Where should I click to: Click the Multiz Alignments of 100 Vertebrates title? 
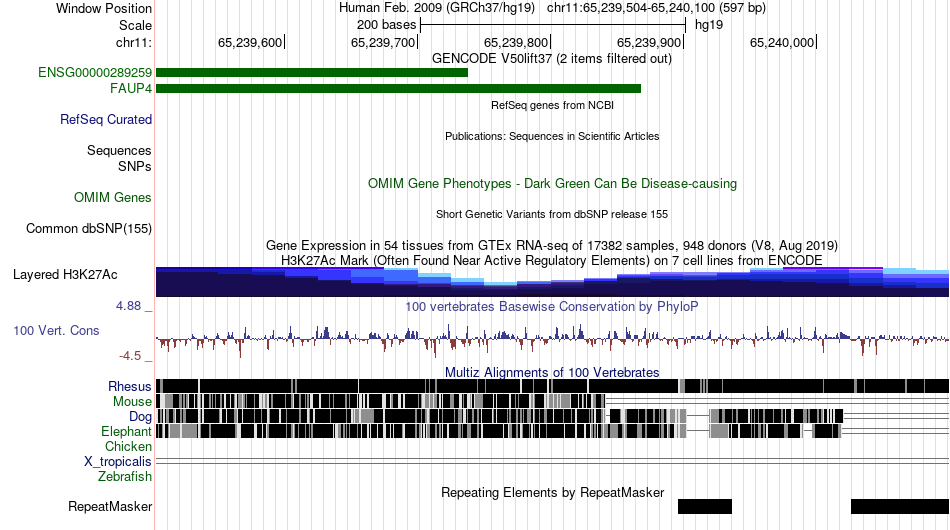(551, 372)
